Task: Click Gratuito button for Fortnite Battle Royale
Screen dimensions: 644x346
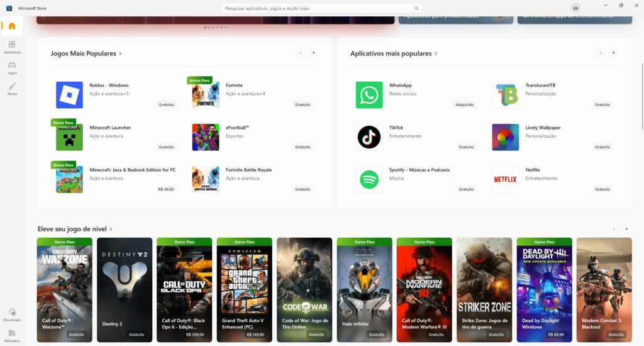Action: tap(303, 189)
